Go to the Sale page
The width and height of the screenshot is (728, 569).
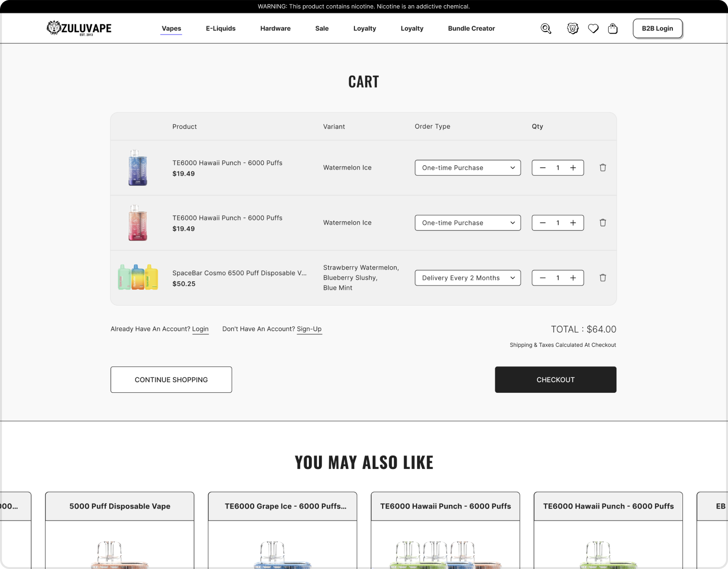pos(322,29)
